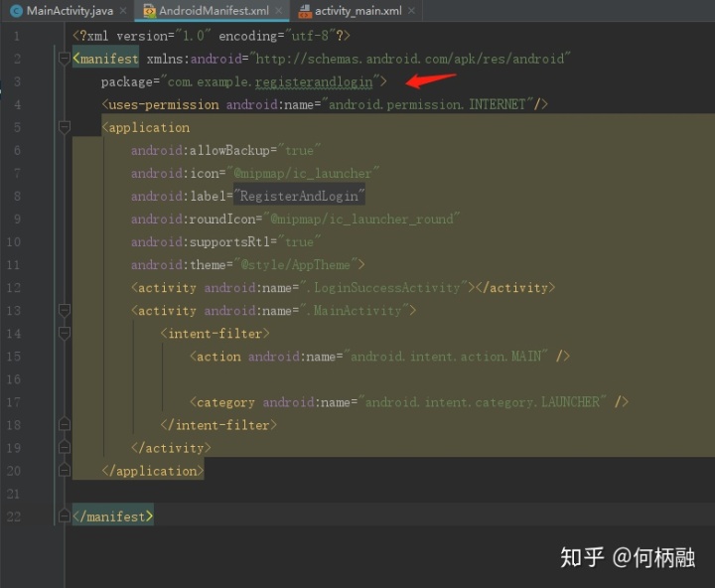715x588 pixels.
Task: Place cursor in the RegisterAndLogin label value
Action: point(299,196)
